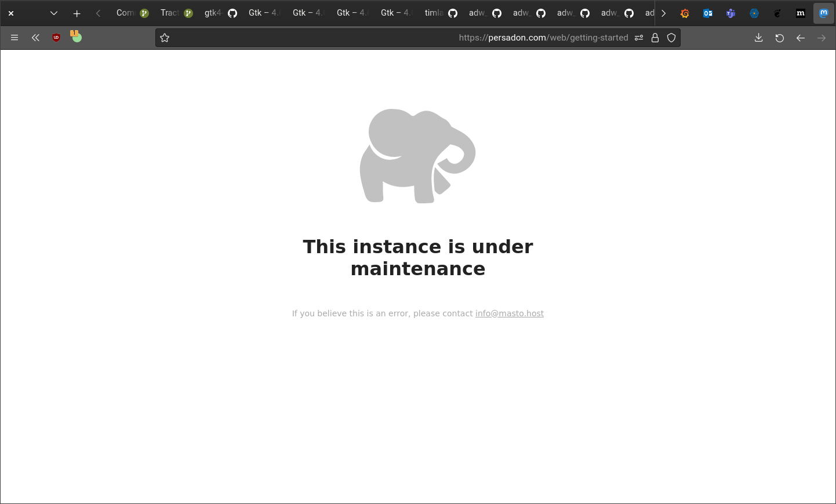This screenshot has height=504, width=836.
Task: Switch to the pinned Grafana tab
Action: 685,13
